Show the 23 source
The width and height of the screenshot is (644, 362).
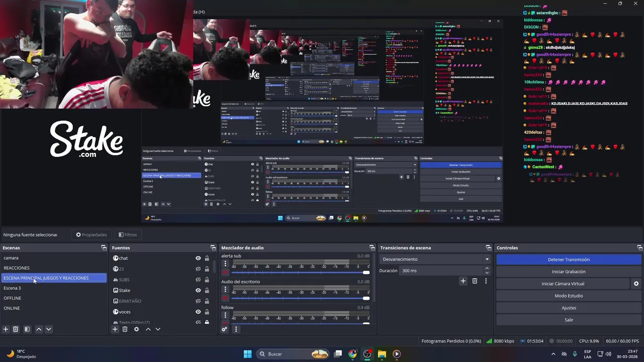(x=198, y=269)
